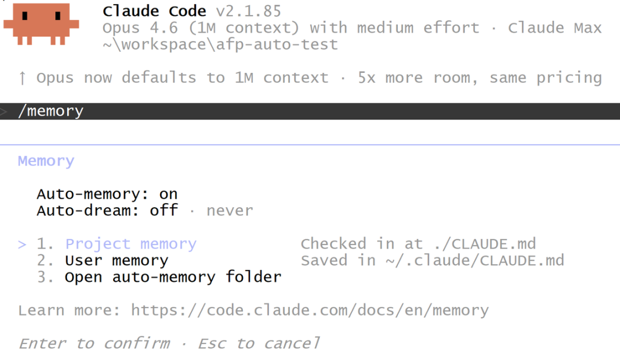Toggle the Auto-memory on setting
This screenshot has height=364, width=620.
[x=107, y=194]
